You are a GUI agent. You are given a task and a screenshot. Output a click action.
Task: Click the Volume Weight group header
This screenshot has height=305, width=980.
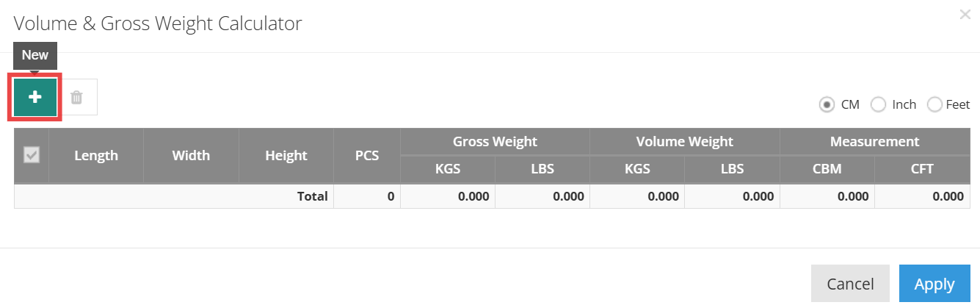pos(684,142)
